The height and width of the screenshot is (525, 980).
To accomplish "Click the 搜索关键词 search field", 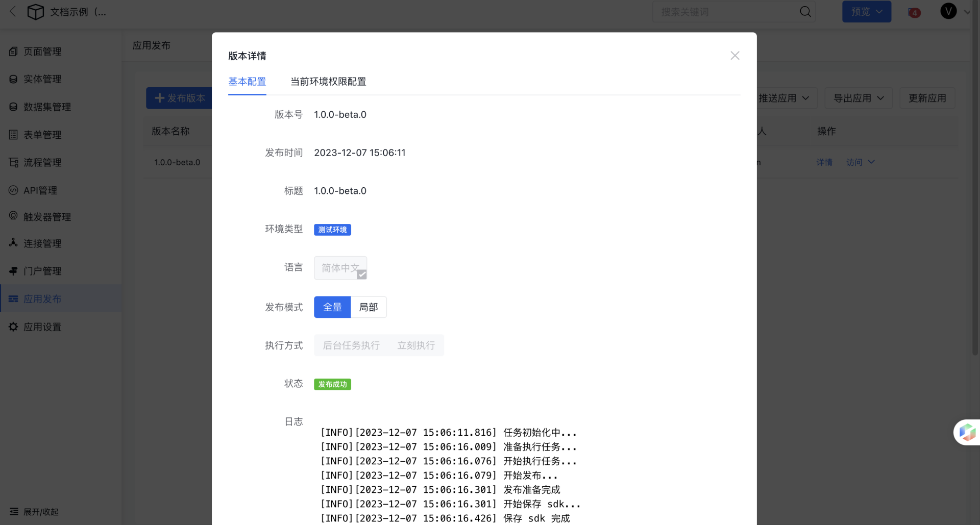I will pos(725,12).
